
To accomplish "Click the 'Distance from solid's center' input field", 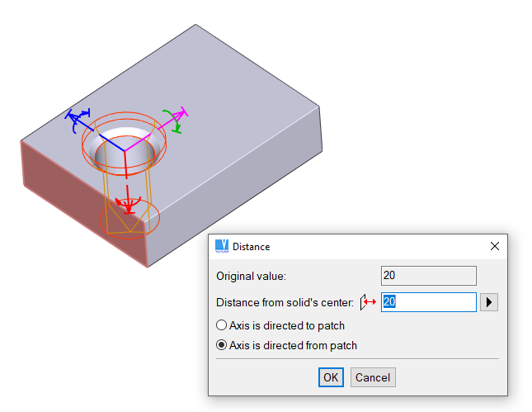I will (x=428, y=302).
